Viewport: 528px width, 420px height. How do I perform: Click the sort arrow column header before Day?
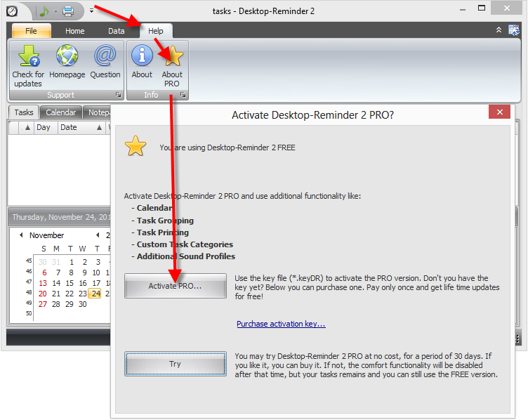click(27, 127)
